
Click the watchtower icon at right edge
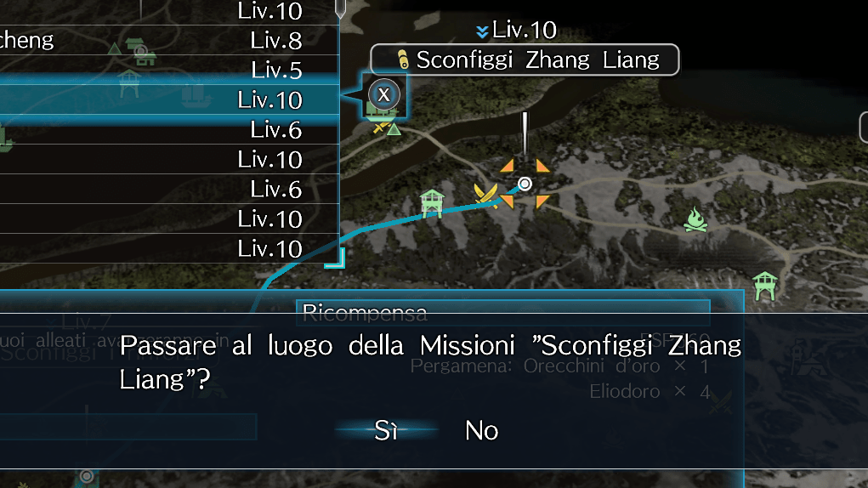coord(765,286)
